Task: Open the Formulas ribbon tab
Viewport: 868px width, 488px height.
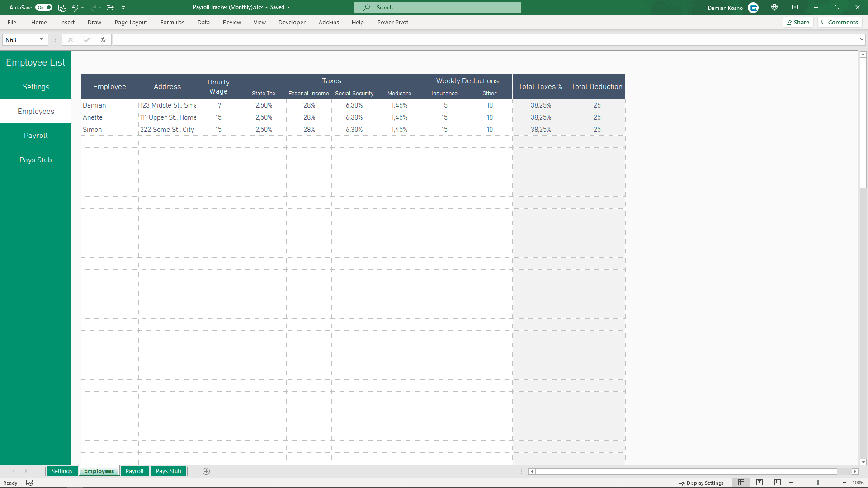Action: 172,22
